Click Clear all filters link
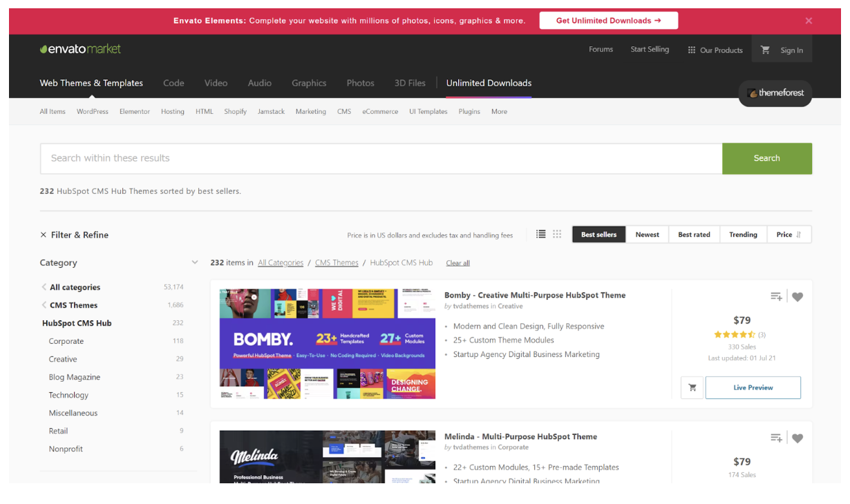This screenshot has height=504, width=850. [457, 263]
